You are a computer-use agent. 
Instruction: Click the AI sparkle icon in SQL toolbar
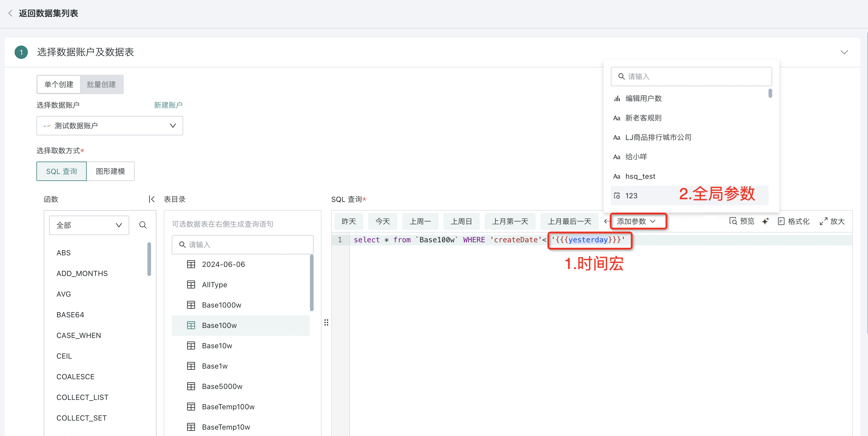point(765,221)
